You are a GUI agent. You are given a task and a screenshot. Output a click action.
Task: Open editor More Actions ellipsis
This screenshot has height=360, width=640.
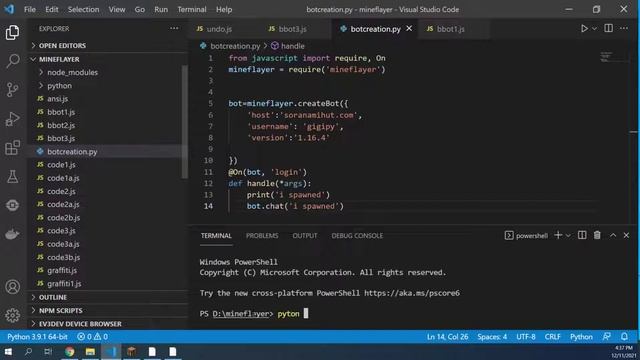[624, 28]
